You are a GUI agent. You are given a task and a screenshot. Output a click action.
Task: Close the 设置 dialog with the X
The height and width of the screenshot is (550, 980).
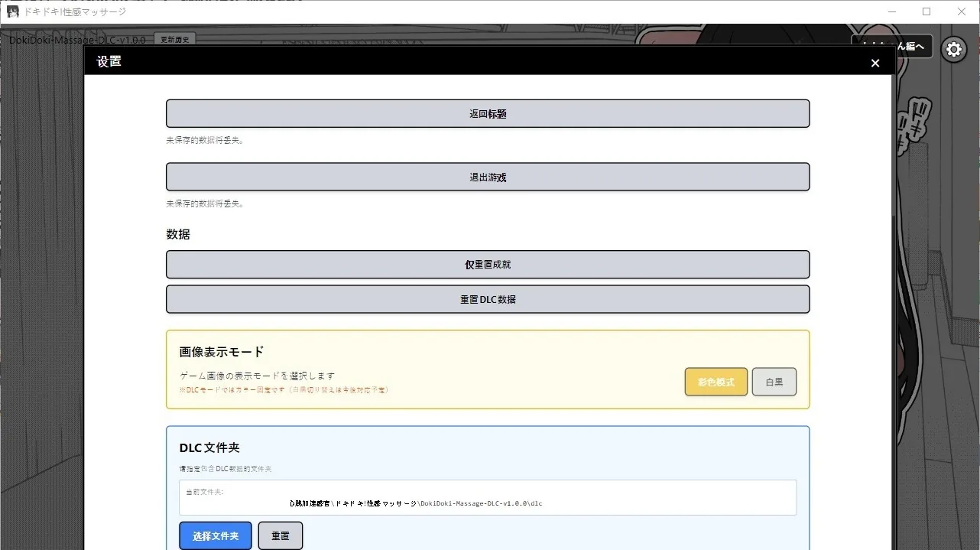click(875, 63)
